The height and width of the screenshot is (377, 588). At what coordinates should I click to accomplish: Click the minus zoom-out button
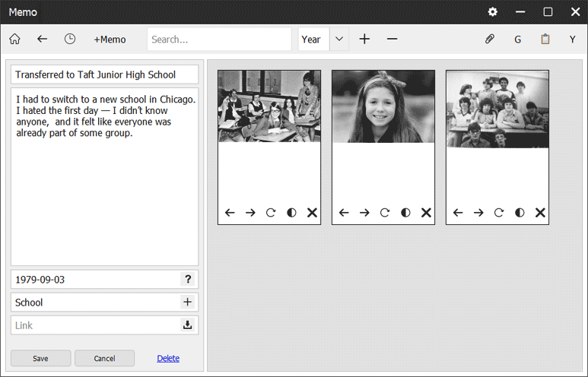pyautogui.click(x=392, y=39)
